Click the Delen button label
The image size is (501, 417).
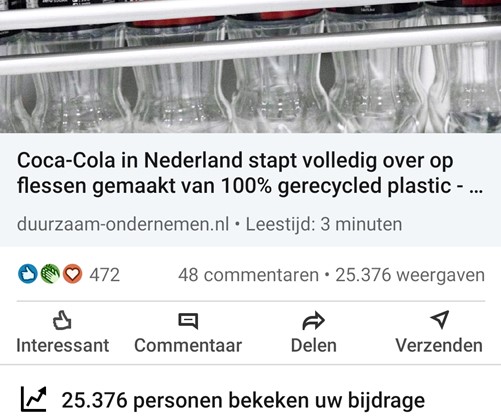(314, 345)
